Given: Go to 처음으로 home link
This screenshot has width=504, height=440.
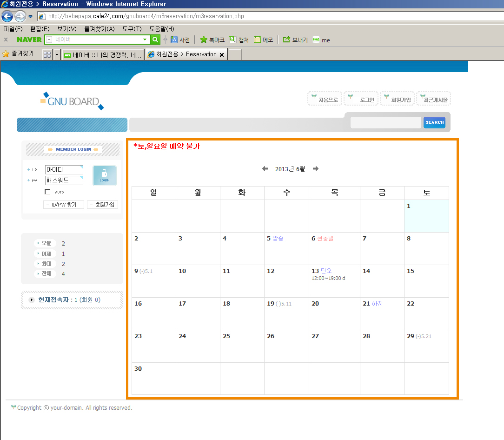Looking at the screenshot, I should (325, 99).
